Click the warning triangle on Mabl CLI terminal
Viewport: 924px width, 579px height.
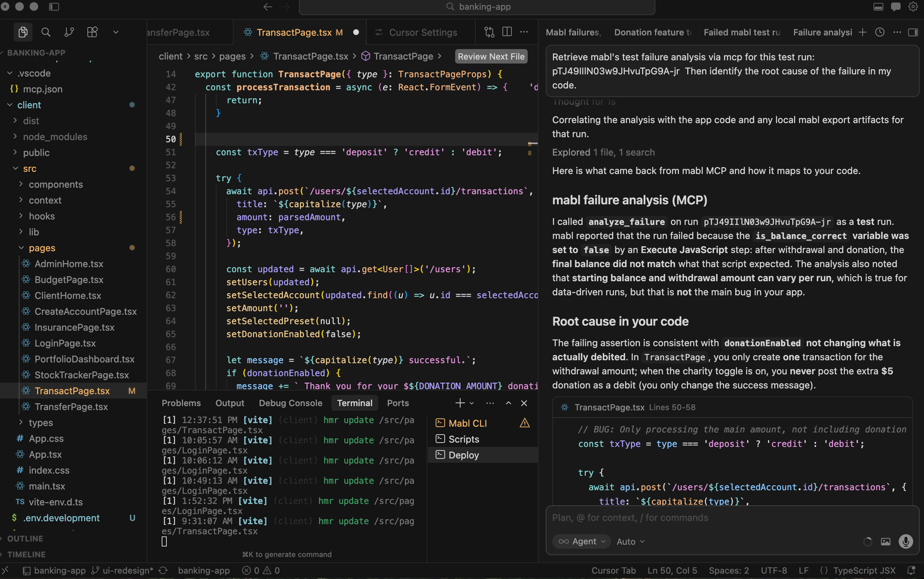pos(525,423)
